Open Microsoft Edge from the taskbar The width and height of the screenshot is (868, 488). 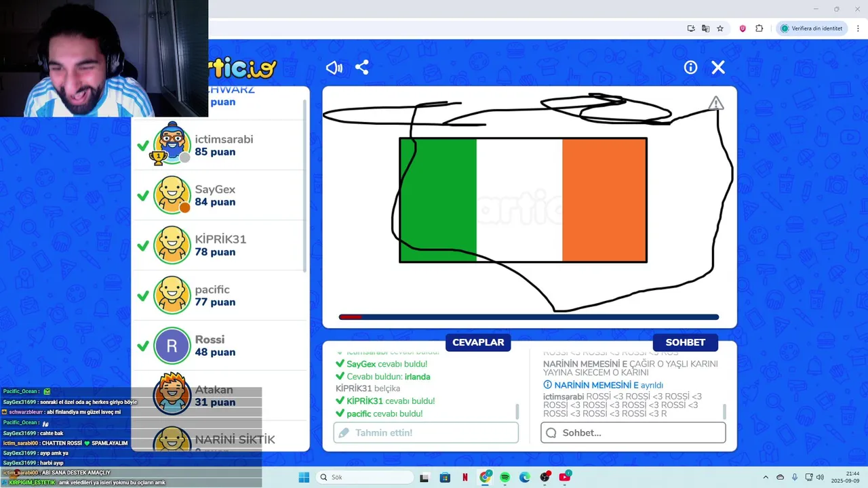[525, 477]
